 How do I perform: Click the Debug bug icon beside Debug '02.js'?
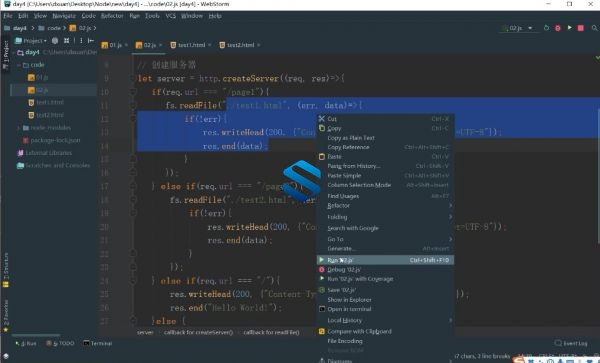(x=322, y=269)
